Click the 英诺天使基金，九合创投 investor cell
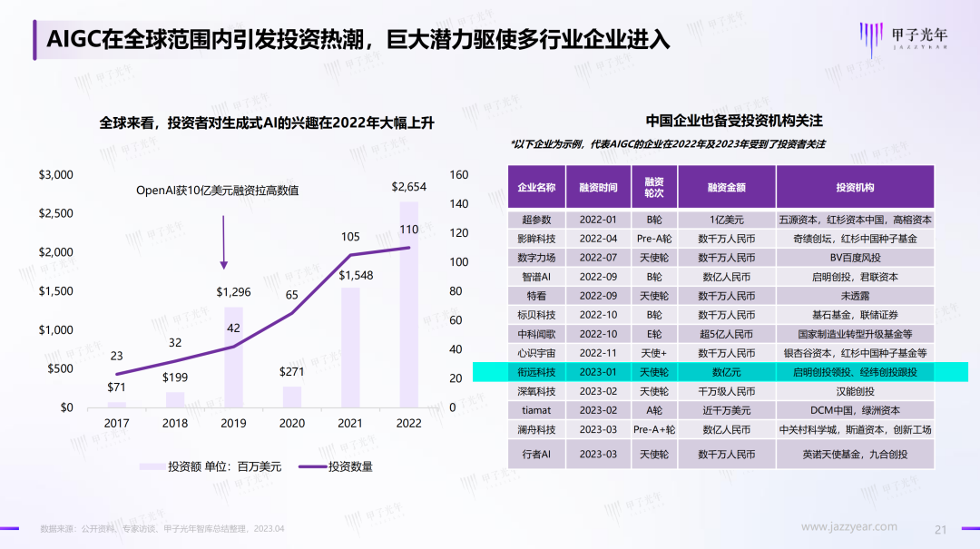980x549 pixels. coord(855,454)
